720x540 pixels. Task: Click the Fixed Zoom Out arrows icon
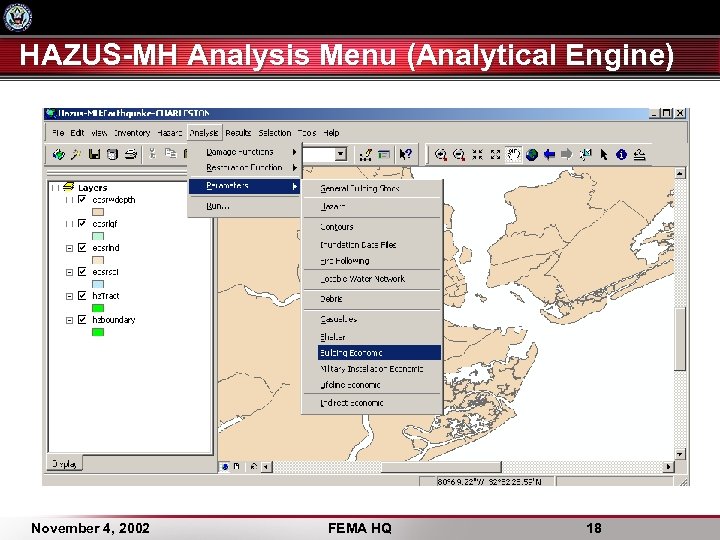click(495, 154)
